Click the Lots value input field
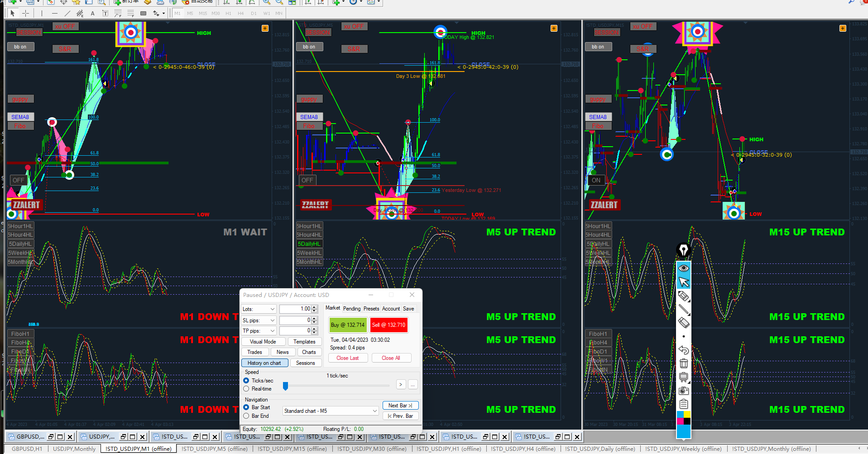 coord(295,309)
